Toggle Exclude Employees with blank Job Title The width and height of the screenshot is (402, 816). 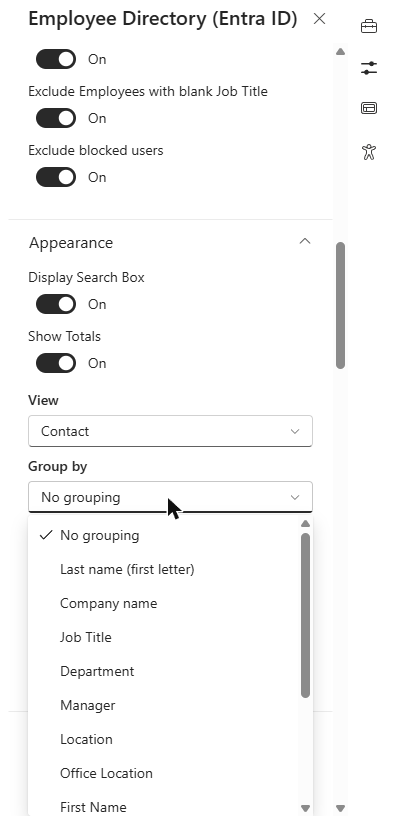point(56,118)
